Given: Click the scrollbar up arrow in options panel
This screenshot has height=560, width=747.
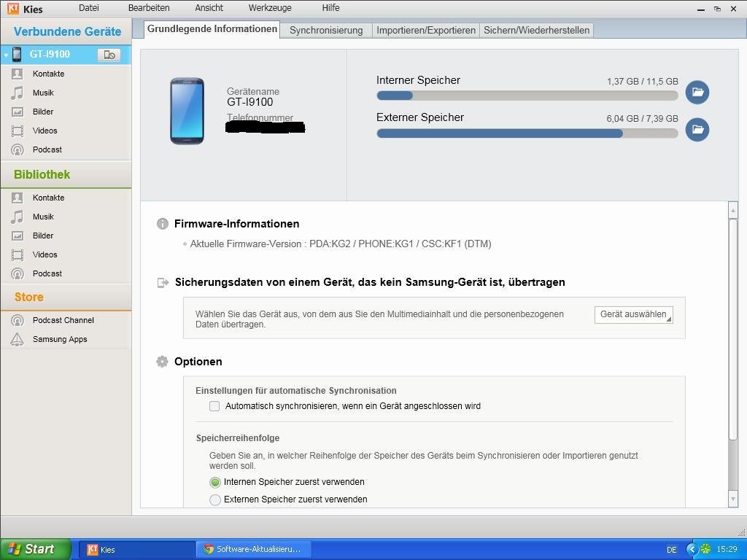Looking at the screenshot, I should [732, 209].
